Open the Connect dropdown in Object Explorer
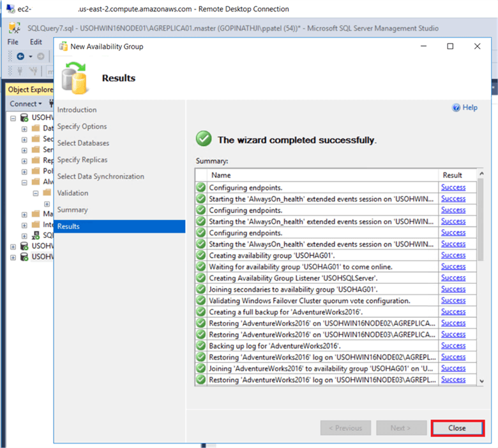The image size is (498, 448). 26,103
